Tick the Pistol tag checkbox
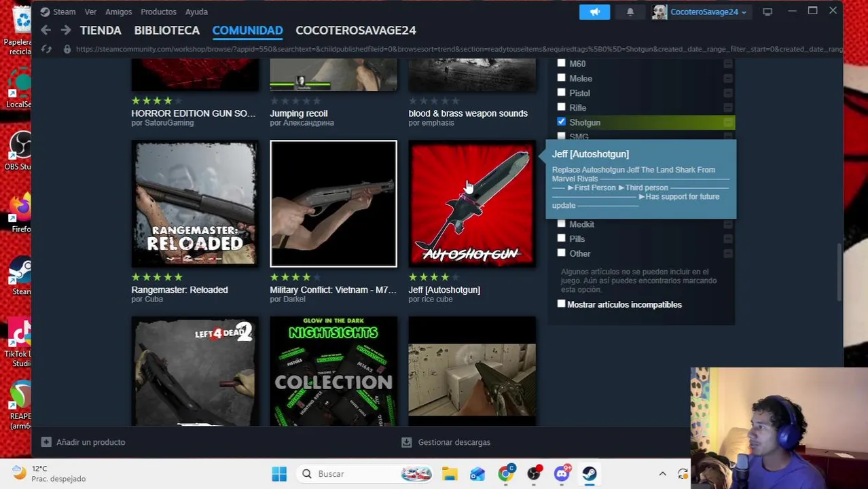The width and height of the screenshot is (868, 489). point(561,92)
